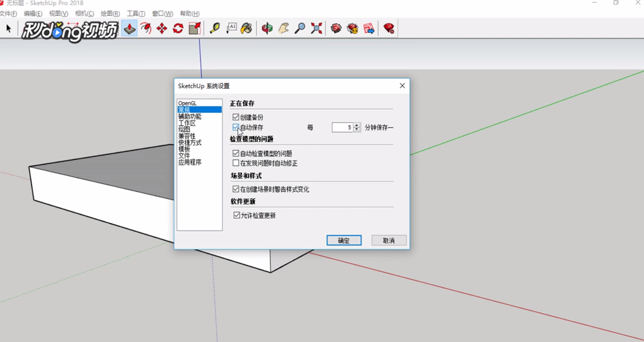Open the 快捷方式 settings category
Screen dimensions: 644x342
(x=190, y=142)
